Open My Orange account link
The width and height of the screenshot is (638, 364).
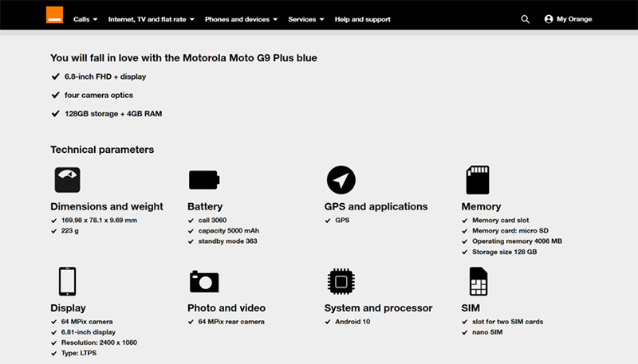574,19
